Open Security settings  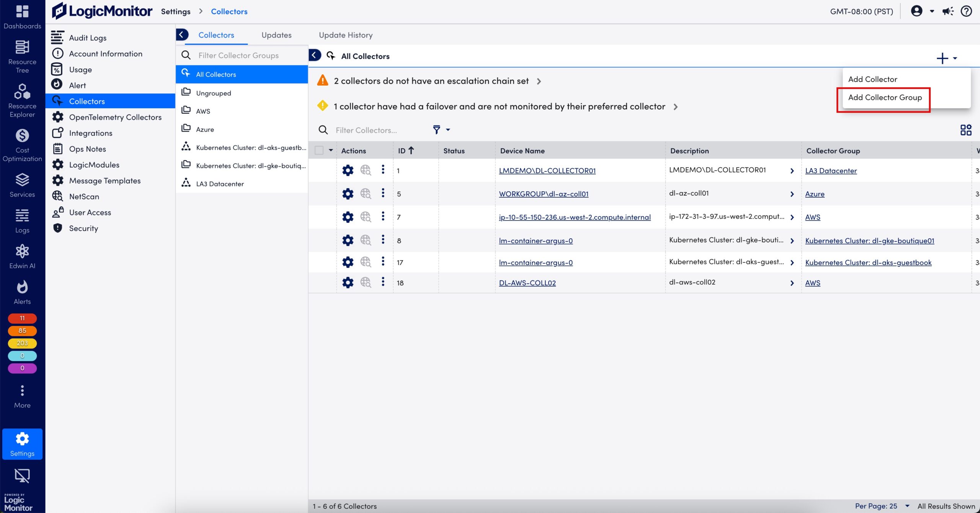pyautogui.click(x=83, y=228)
